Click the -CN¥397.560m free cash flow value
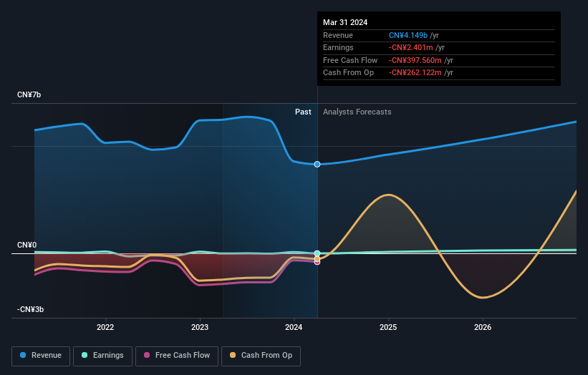Image resolution: width=588 pixels, height=375 pixels. tap(415, 60)
